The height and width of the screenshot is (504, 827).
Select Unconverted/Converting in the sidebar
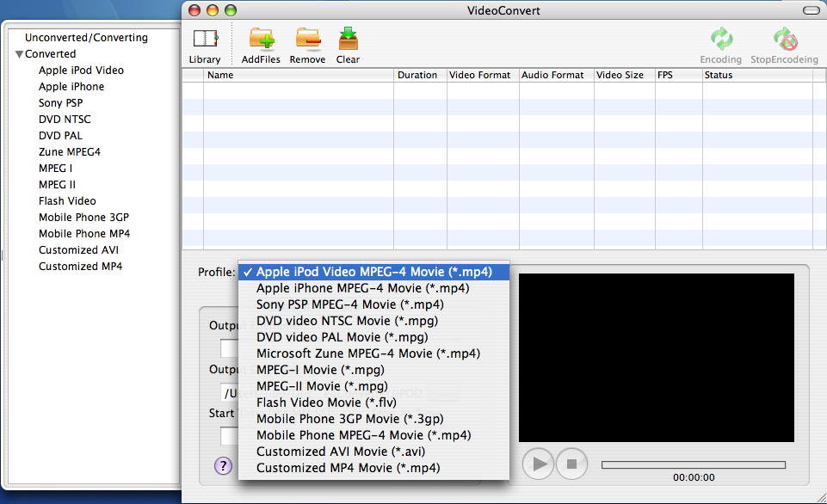(87, 38)
